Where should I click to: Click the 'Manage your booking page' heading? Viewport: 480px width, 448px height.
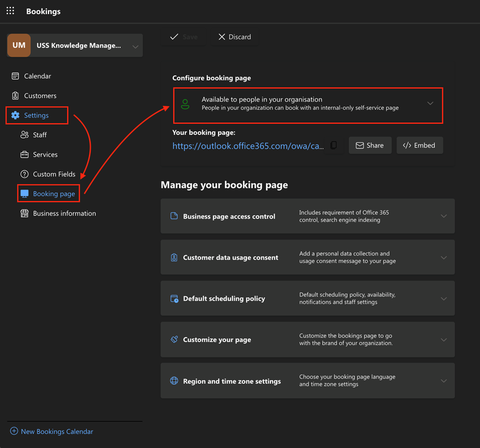225,185
